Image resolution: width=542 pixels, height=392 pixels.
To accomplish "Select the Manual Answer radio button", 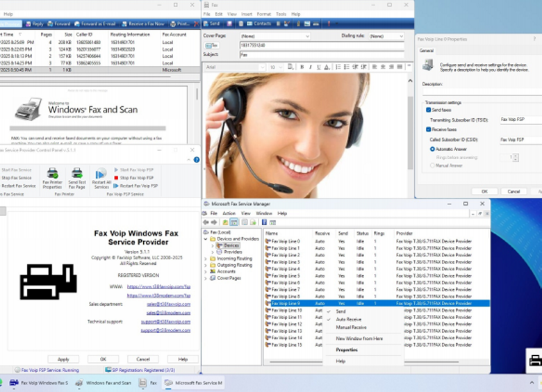I will tap(432, 165).
